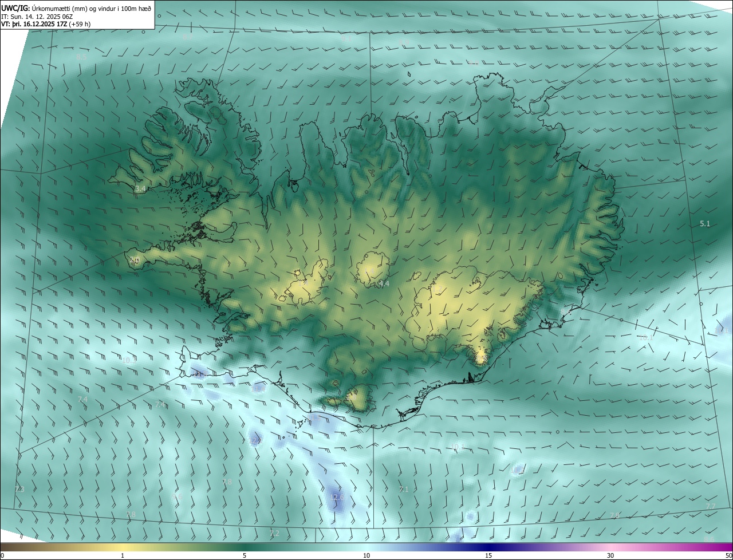This screenshot has width=733, height=560.
Task: Click the 'VT: þri. 16.12.2025 17Z (+59 h)' line
Action: pos(46,24)
